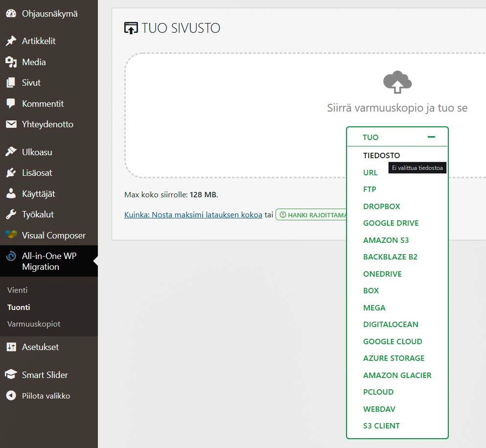Viewport: 486px width, 448px height.
Task: Click the TUO SIVUSTO heading text
Action: pyautogui.click(x=181, y=28)
